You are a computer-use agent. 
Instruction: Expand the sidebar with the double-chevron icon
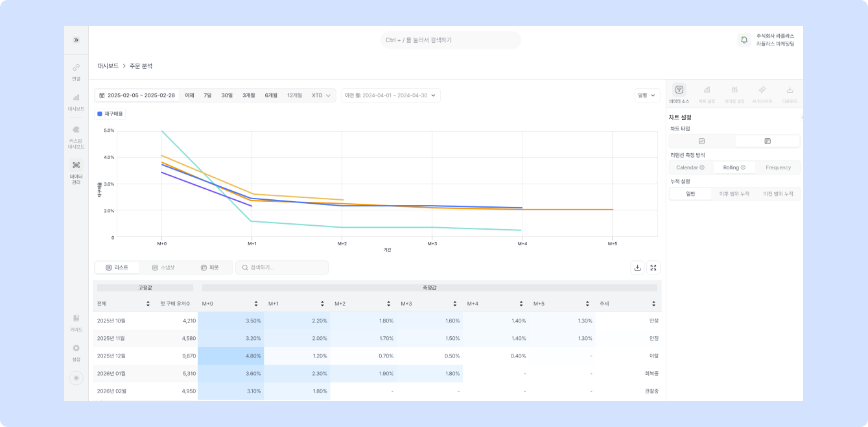(76, 40)
